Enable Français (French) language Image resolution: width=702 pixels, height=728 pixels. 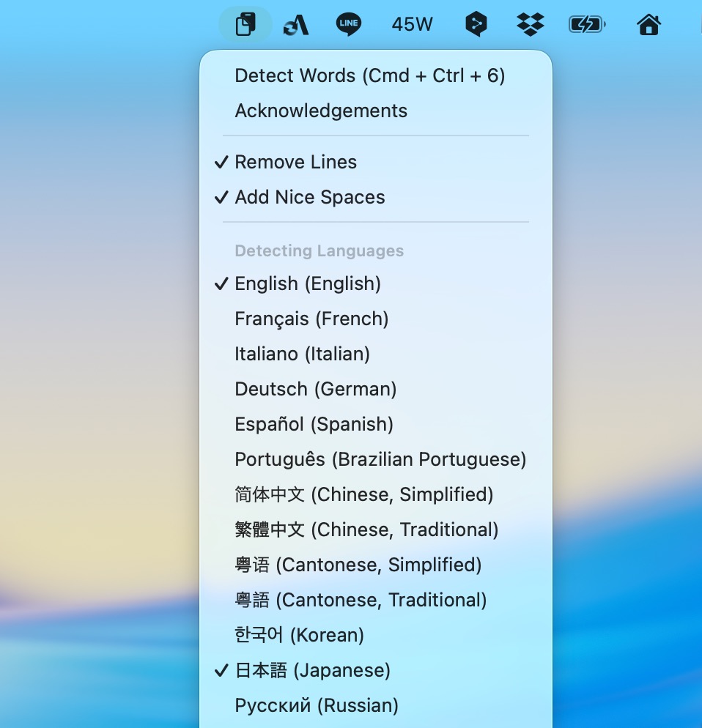point(311,319)
